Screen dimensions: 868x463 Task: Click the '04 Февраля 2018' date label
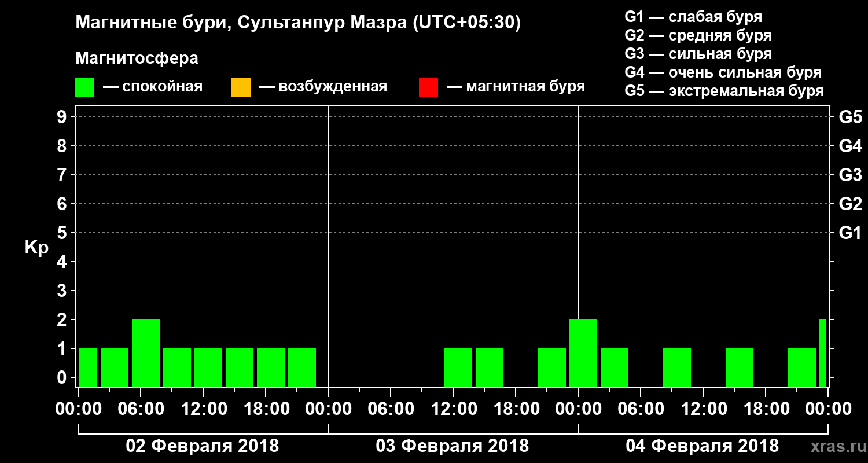703,446
